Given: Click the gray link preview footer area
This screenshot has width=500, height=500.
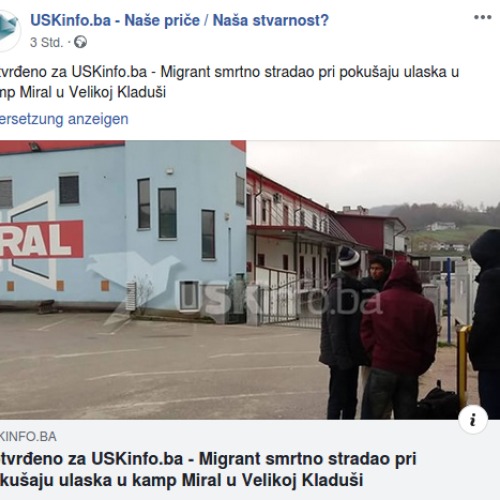Looking at the screenshot, I should pyautogui.click(x=250, y=460).
